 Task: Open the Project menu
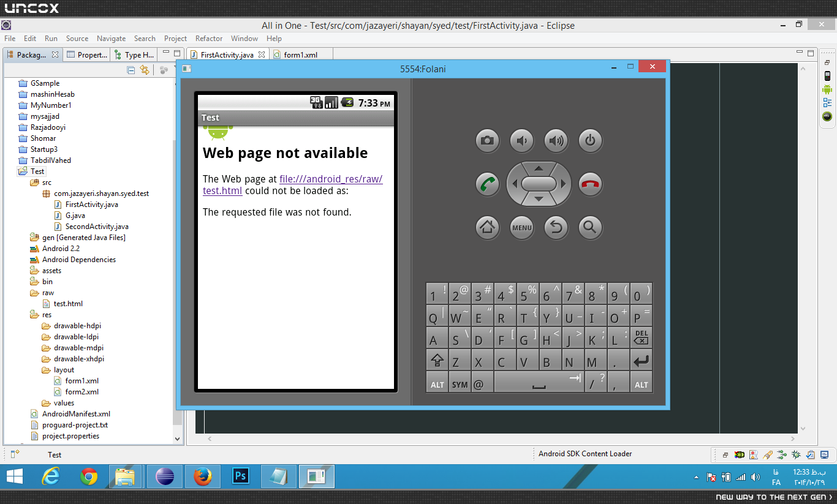pyautogui.click(x=175, y=38)
